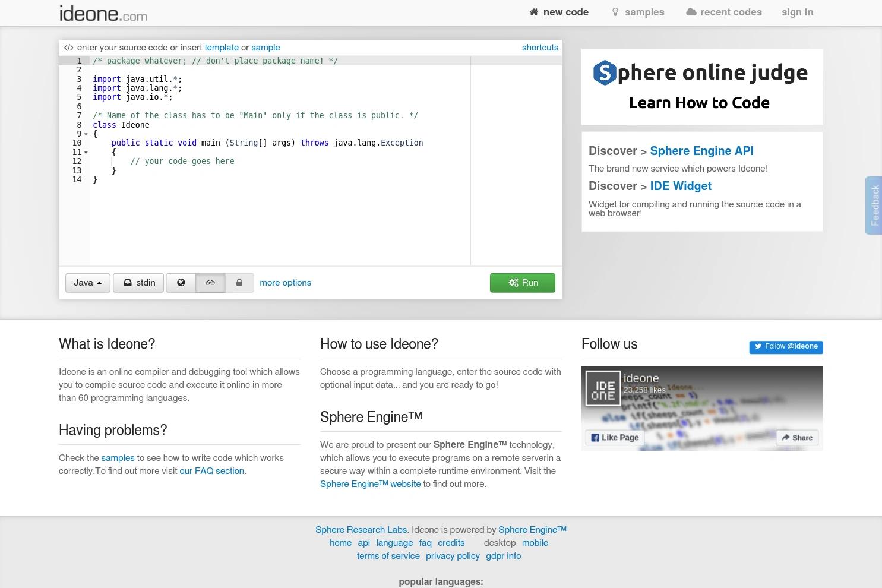Open the recent codes menu item

click(x=724, y=12)
